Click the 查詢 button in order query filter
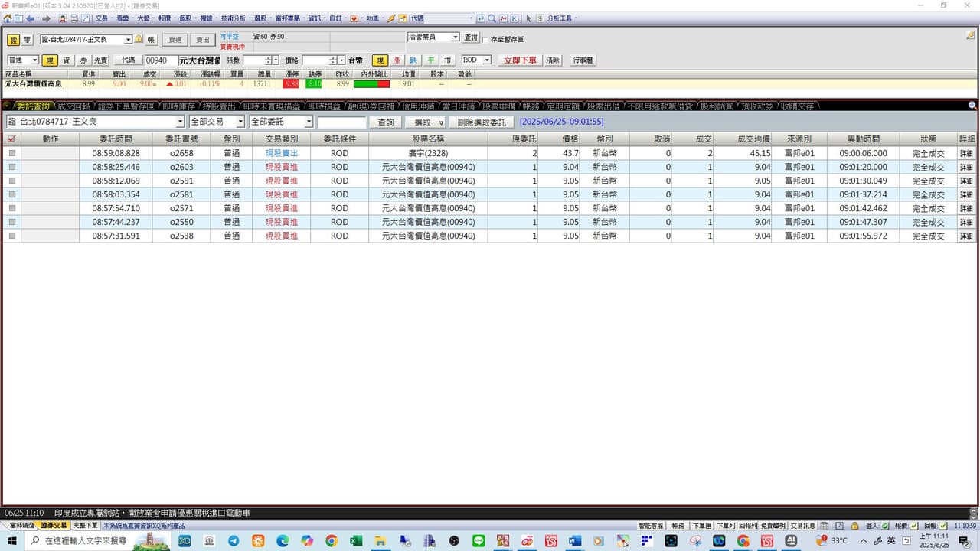Screen dimensions: 980x551 click(x=386, y=122)
